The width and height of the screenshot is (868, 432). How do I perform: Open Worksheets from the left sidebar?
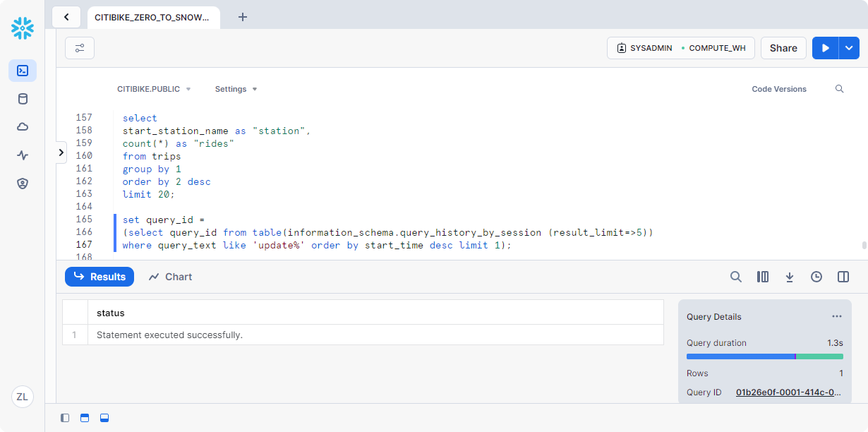[23, 71]
